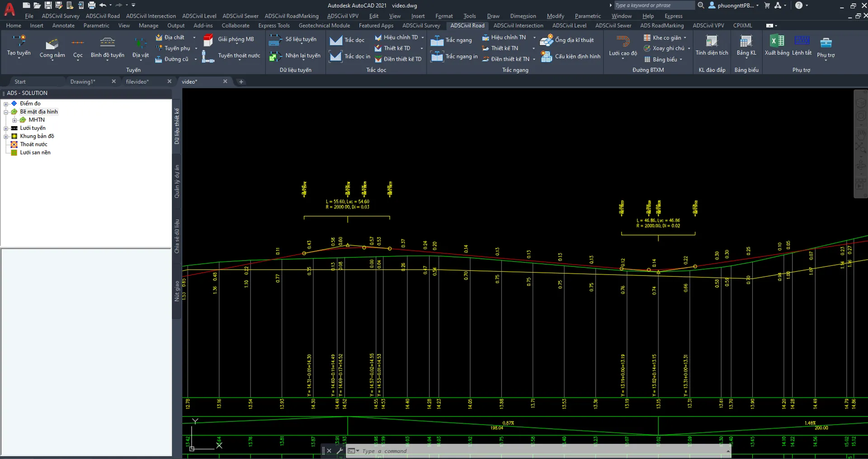The width and height of the screenshot is (868, 459).
Task: Click the Nhận lại tuyến icon
Action: tap(275, 56)
